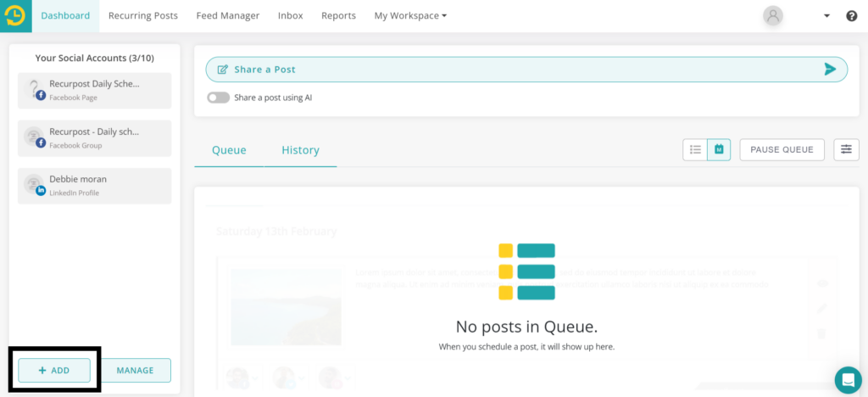Switch to the History tab
Viewport: 868px width, 397px height.
pos(300,150)
